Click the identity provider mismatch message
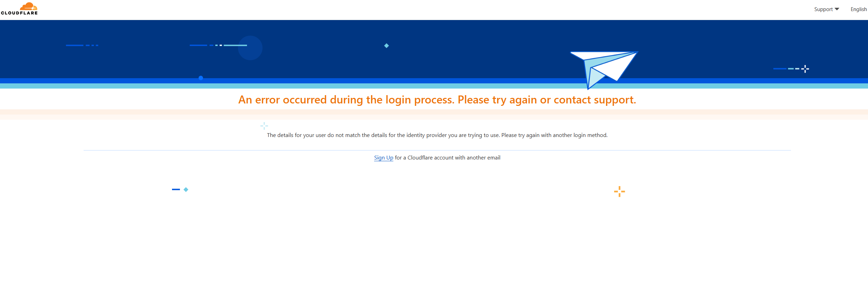This screenshot has height=302, width=868. point(437,135)
